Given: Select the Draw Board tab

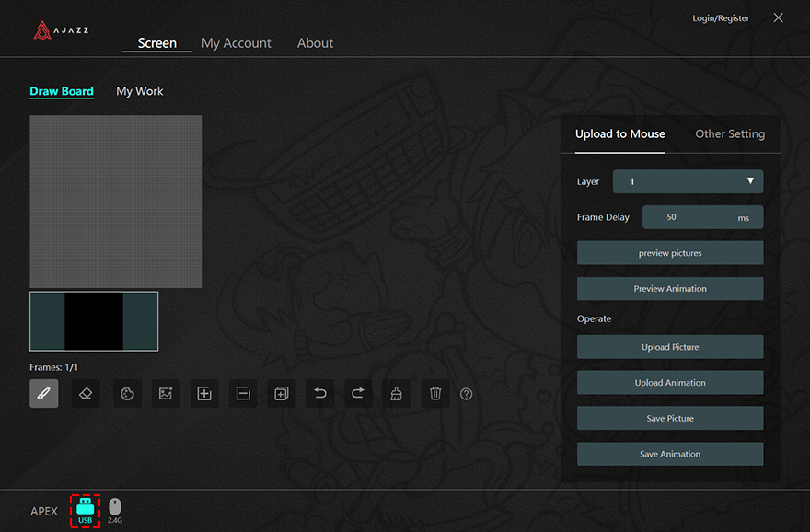Looking at the screenshot, I should pos(62,91).
